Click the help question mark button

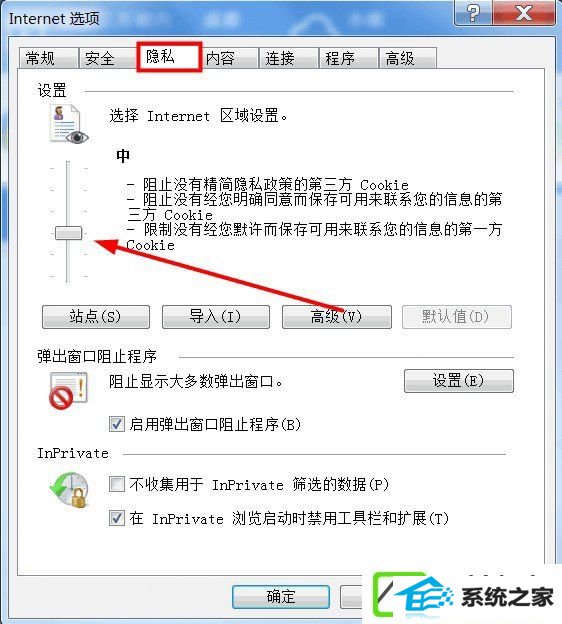473,13
